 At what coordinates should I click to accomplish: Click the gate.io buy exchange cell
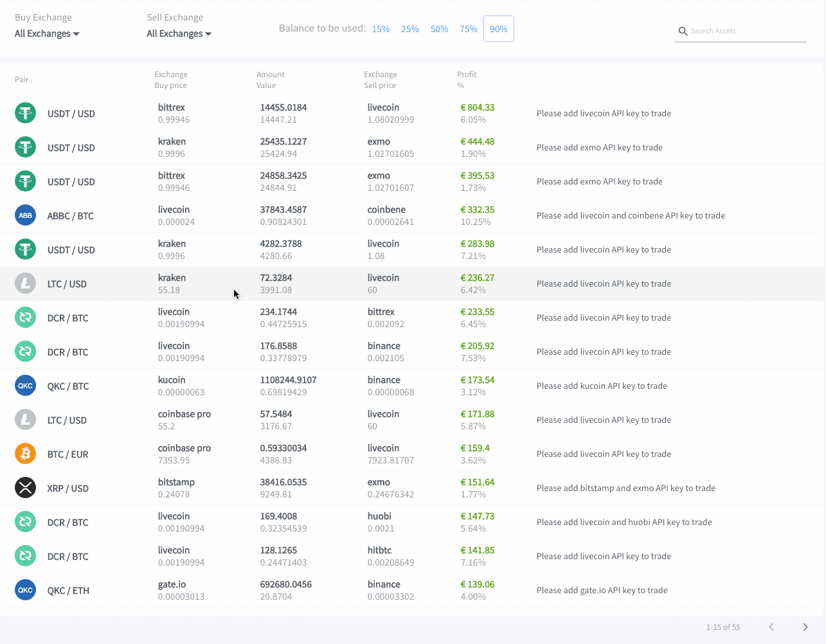click(172, 584)
